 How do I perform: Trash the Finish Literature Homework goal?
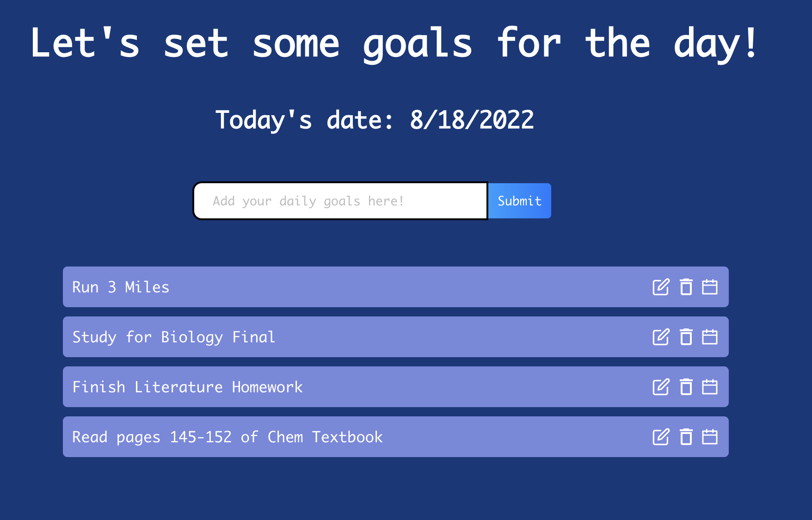(686, 387)
